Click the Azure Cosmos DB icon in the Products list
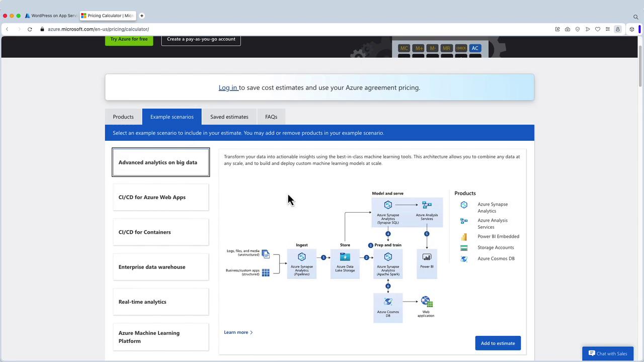The image size is (644, 362). (x=464, y=259)
